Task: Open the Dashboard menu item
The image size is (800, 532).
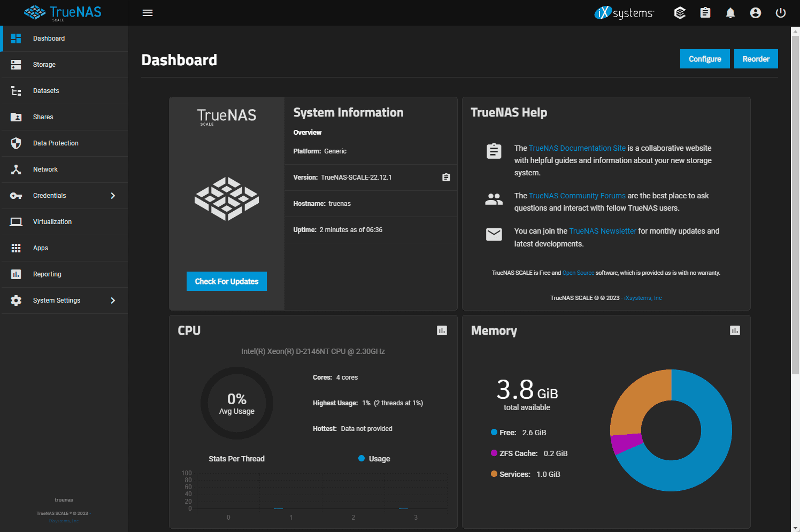Action: point(64,38)
